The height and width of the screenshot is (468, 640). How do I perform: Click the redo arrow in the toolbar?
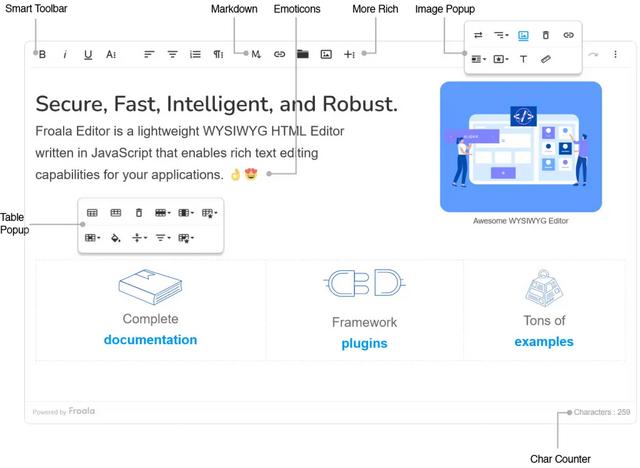(593, 54)
